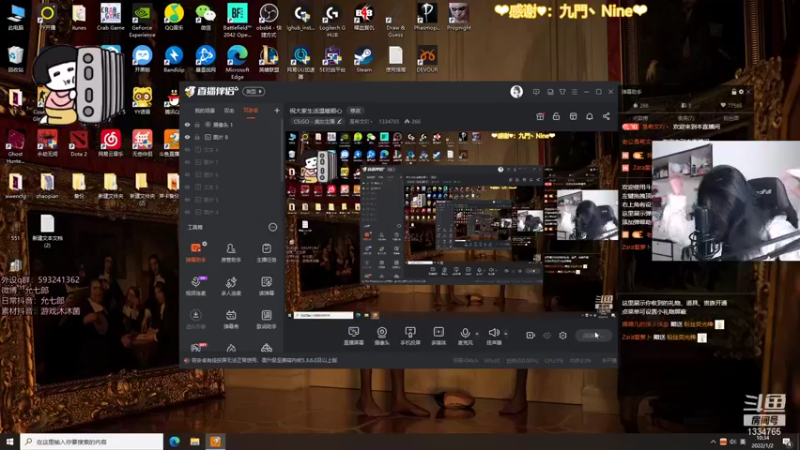This screenshot has height=450, width=800.
Task: Show the hidden 图片 5 layer
Action: click(x=187, y=199)
